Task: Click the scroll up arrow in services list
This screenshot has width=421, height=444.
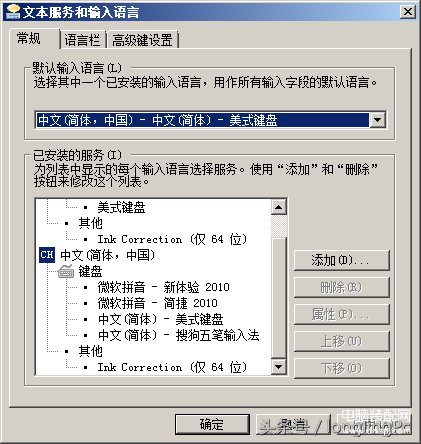Action: point(279,207)
